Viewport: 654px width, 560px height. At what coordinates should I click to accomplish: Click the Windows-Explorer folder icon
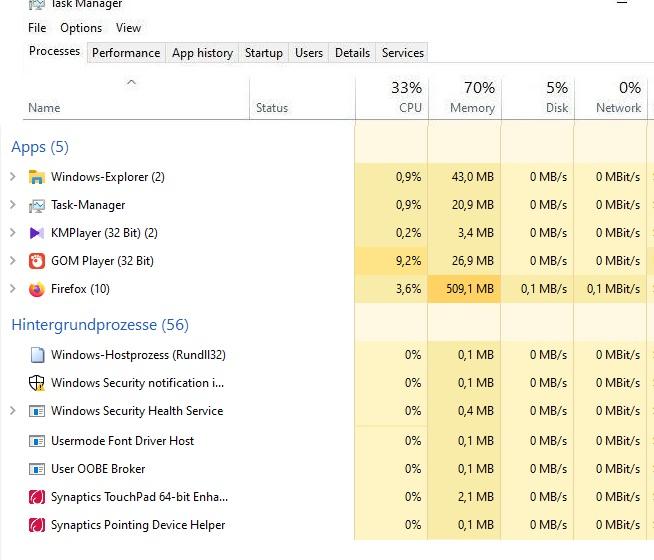[x=37, y=177]
